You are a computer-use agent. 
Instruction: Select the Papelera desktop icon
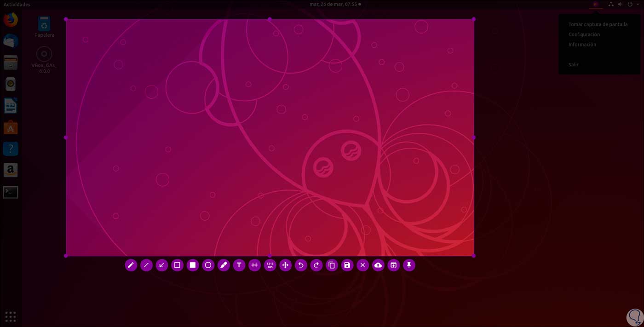point(44,27)
